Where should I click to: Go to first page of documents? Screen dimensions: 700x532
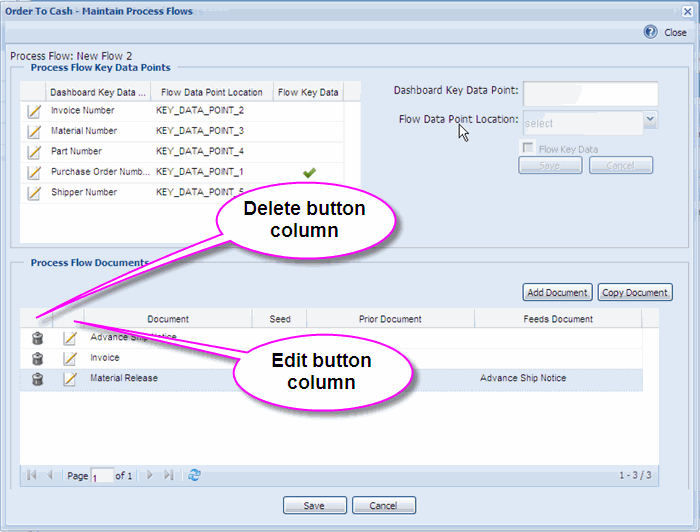pyautogui.click(x=32, y=475)
